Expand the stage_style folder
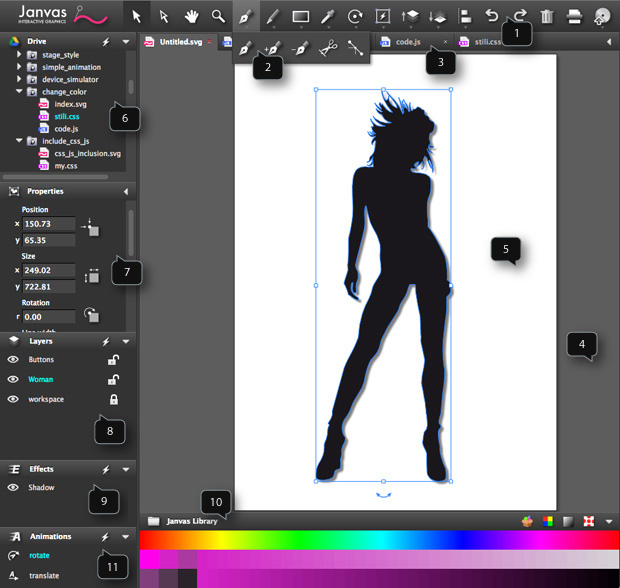The width and height of the screenshot is (620, 588). (x=19, y=55)
